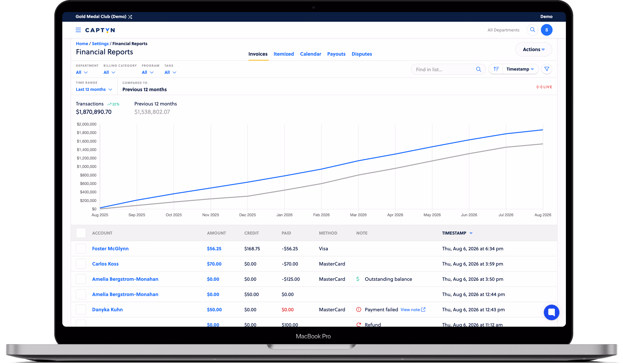Open Danyka Kuhn account
Screen dimensions: 623x364
click(x=107, y=310)
